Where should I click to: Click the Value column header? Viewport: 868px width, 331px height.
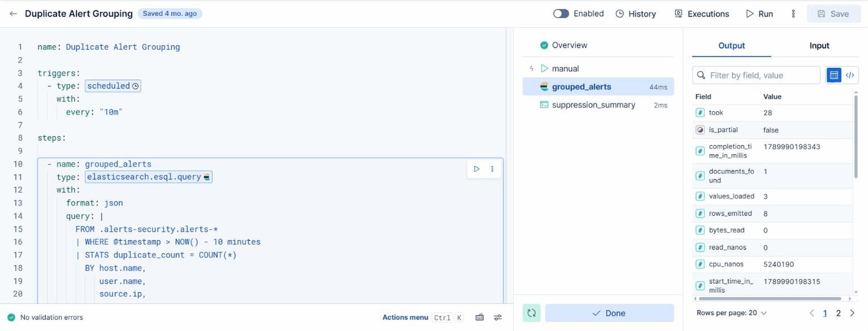point(772,97)
